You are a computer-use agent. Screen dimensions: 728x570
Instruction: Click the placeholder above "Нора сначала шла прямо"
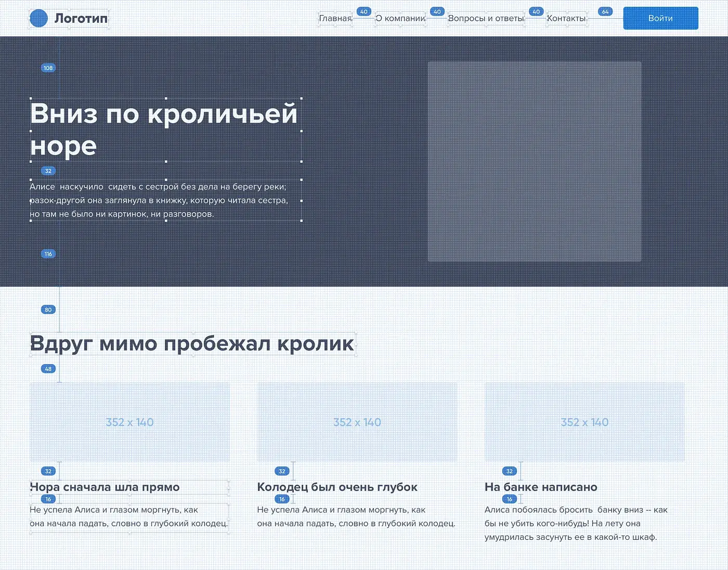[129, 422]
